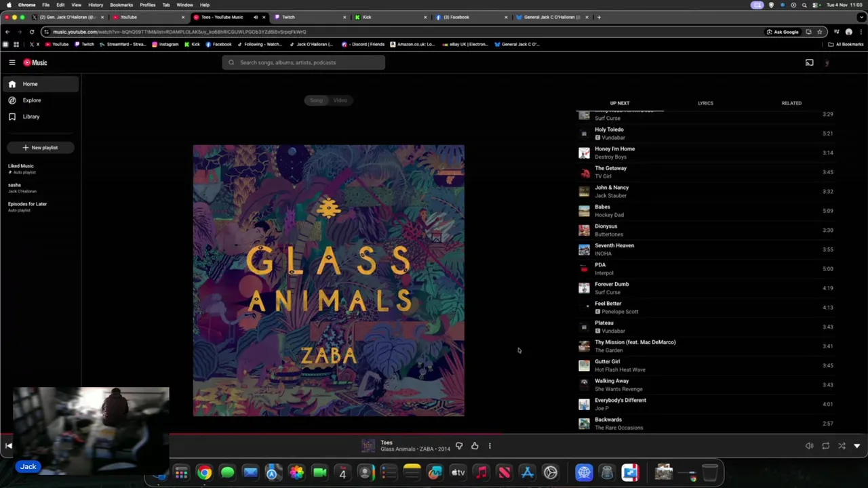
Task: Switch to the Lyrics tab
Action: click(705, 103)
